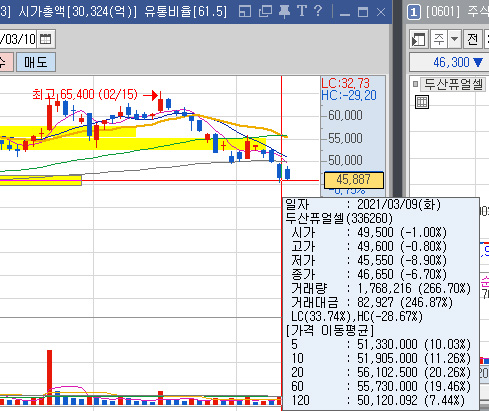This screenshot has height=411, width=489.
Task: Click the 주 button in the 0601 window
Action: point(439,40)
